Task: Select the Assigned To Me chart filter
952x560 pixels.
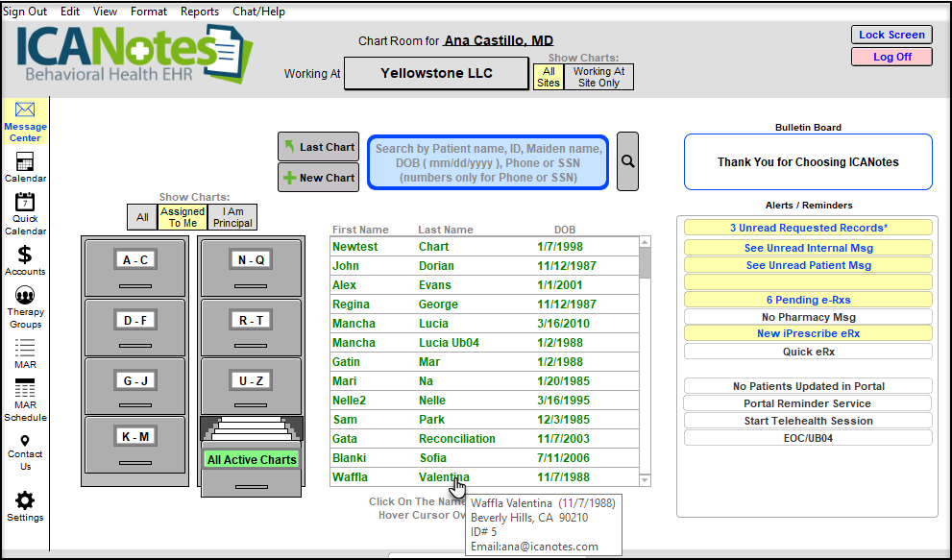Action: pos(183,217)
